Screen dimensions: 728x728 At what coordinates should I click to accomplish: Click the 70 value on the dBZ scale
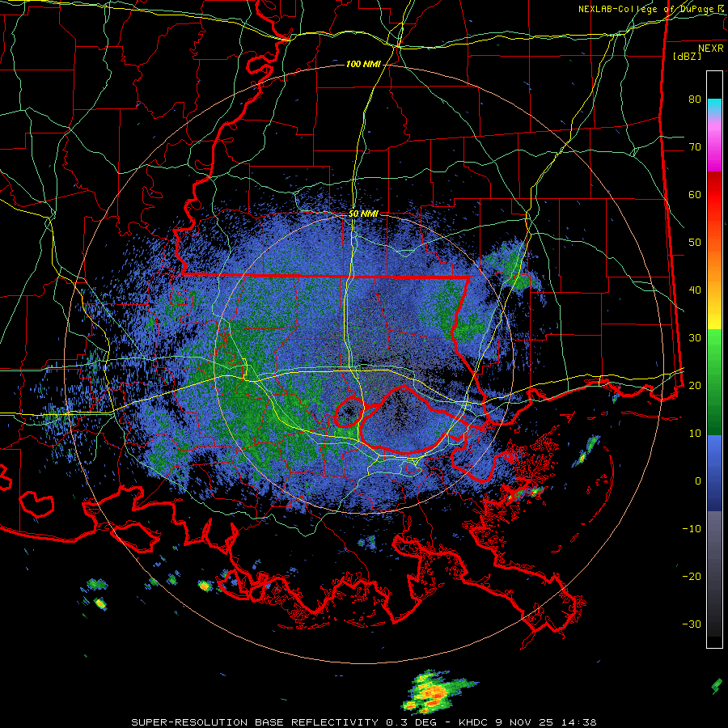(x=695, y=147)
